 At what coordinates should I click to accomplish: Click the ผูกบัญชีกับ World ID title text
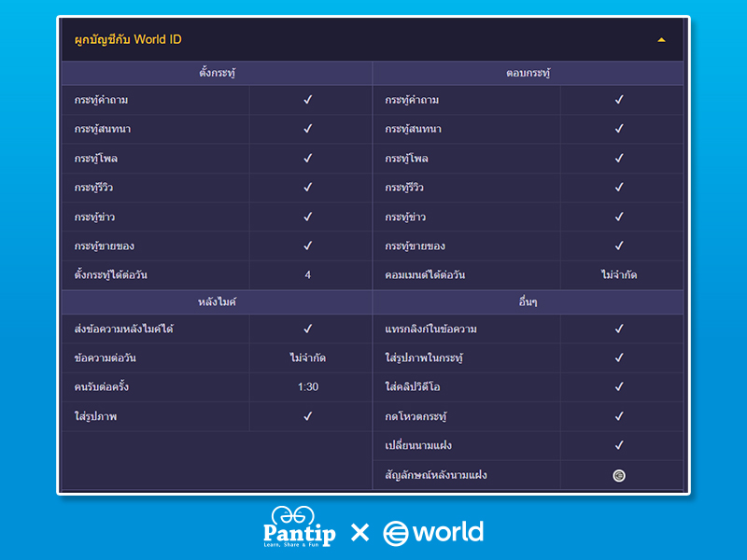(128, 40)
